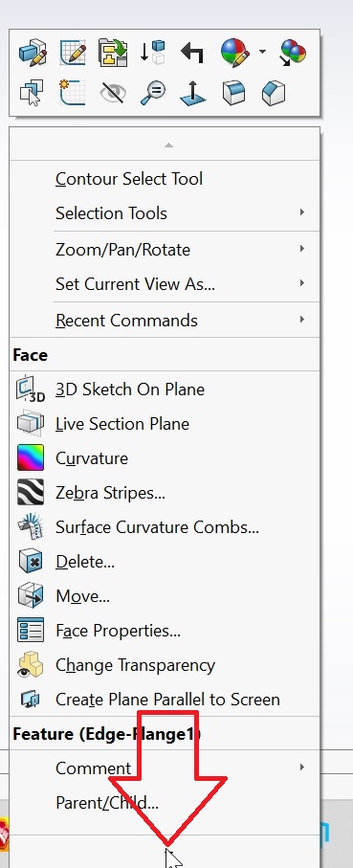The width and height of the screenshot is (353, 868).
Task: Click the Zoom to Selection magnifier icon
Action: 152,93
